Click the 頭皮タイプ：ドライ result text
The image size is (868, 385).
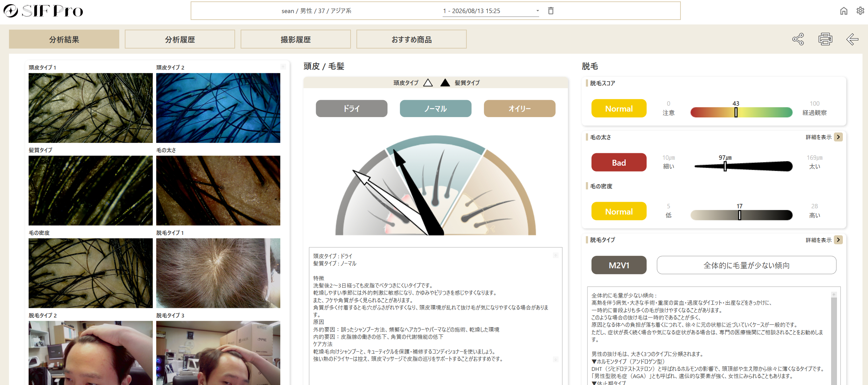coord(333,256)
